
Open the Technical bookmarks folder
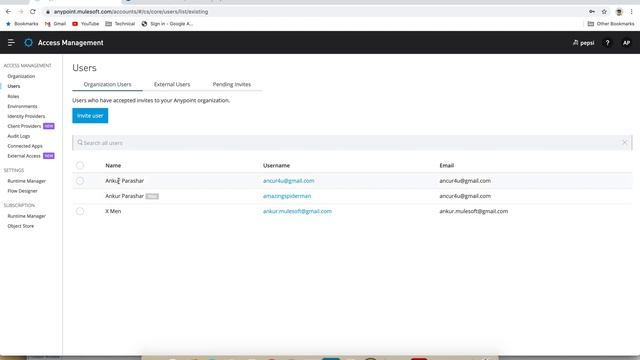click(120, 24)
